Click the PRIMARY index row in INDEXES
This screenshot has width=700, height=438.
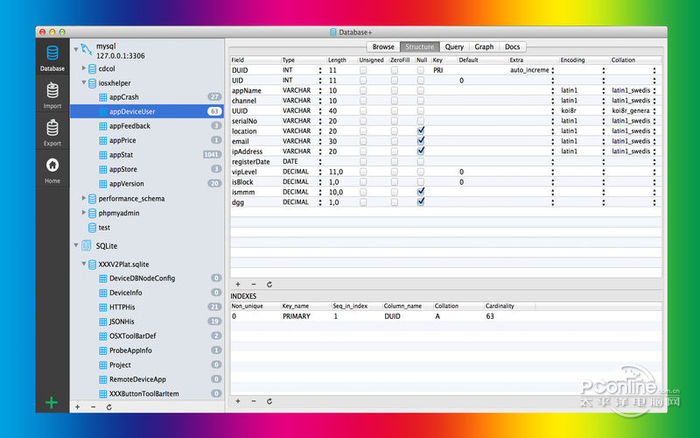(295, 316)
